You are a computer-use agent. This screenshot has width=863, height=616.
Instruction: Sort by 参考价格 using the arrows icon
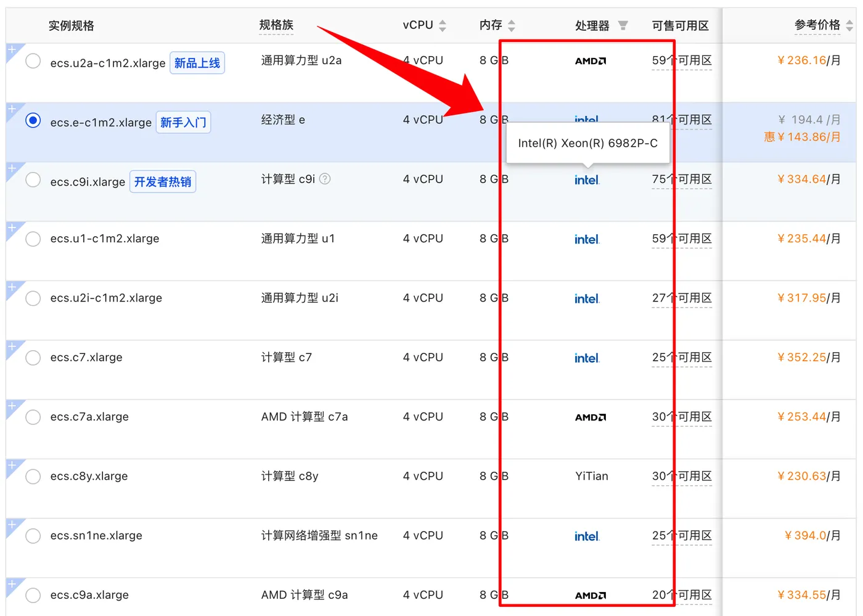849,25
